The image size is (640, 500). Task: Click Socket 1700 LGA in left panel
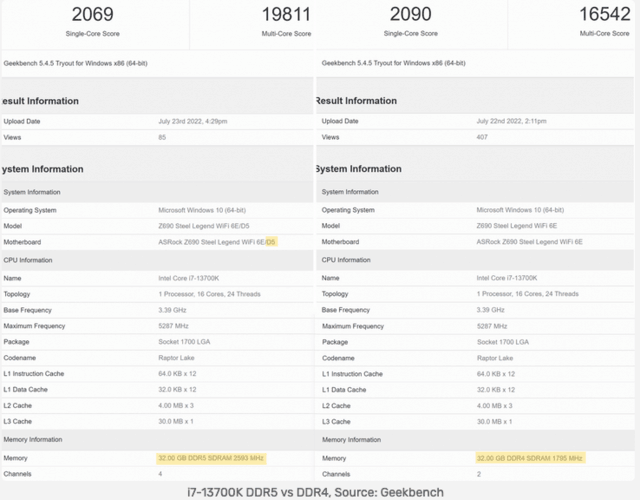(184, 342)
